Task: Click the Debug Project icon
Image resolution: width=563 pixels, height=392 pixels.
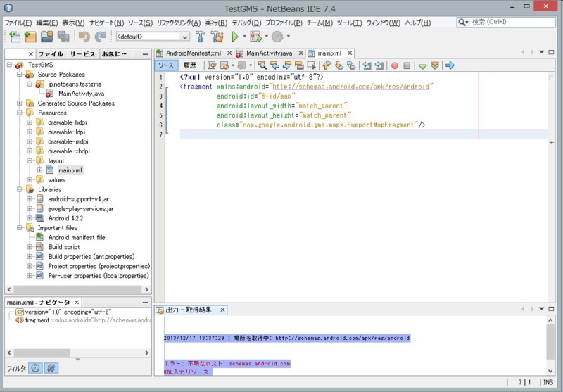Action: tap(256, 37)
